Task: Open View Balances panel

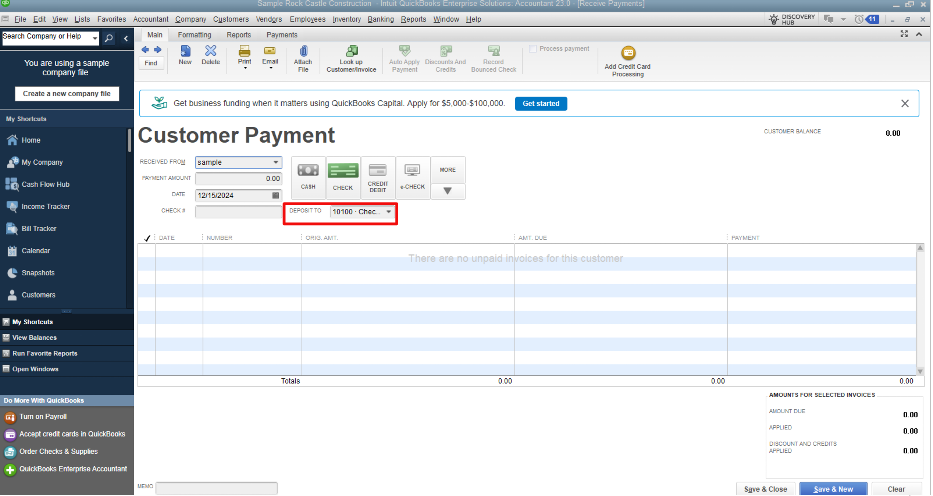Action: (67, 337)
